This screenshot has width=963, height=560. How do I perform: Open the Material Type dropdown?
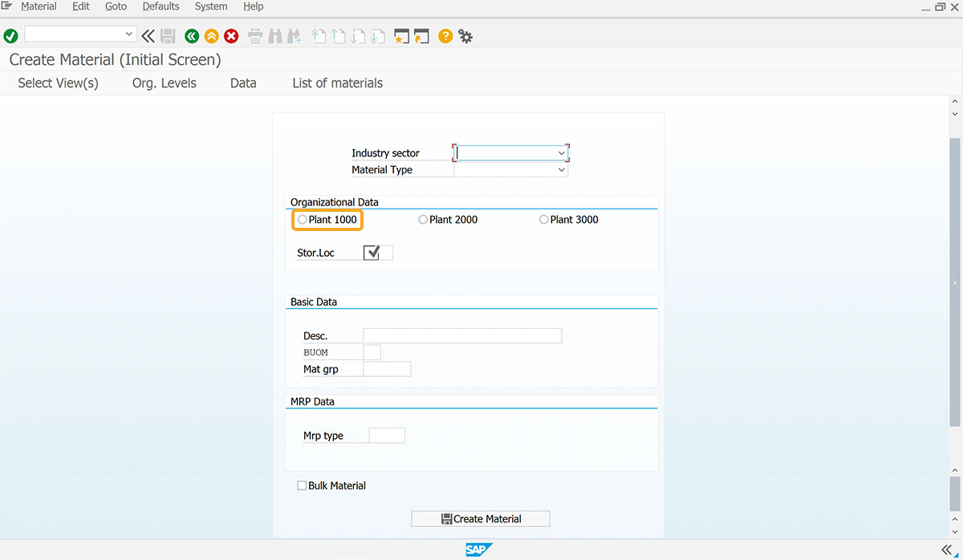pos(561,170)
